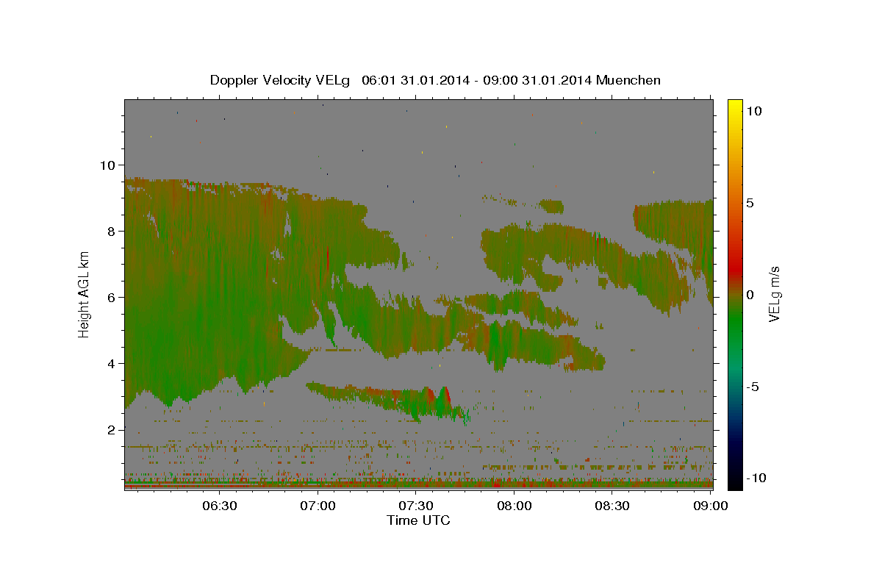Click the '08:00' time axis label
This screenshot has width=882, height=588.
point(514,506)
